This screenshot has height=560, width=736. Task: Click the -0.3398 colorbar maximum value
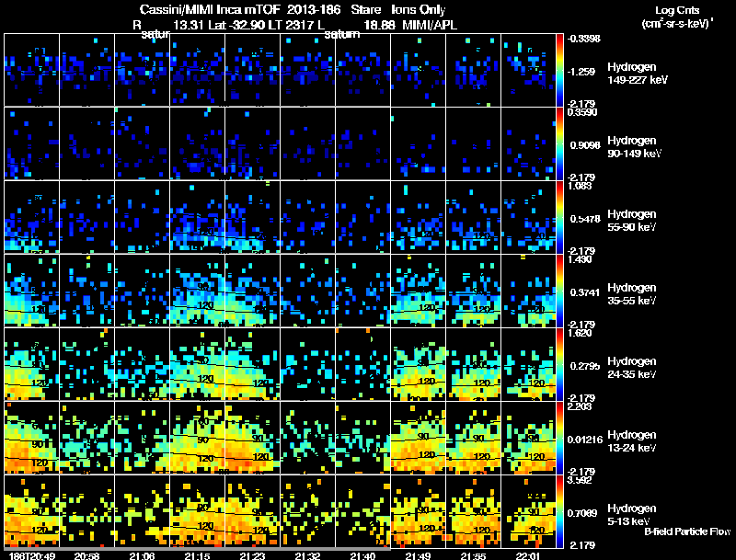(x=583, y=39)
